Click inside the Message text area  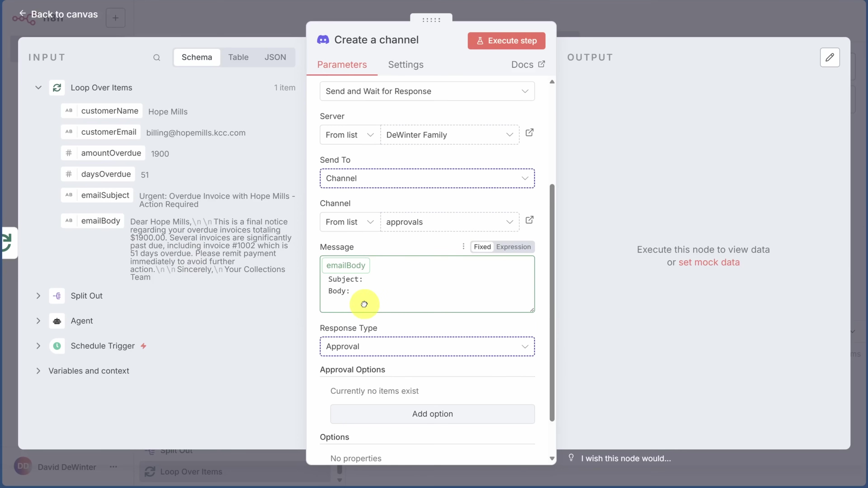click(x=427, y=284)
